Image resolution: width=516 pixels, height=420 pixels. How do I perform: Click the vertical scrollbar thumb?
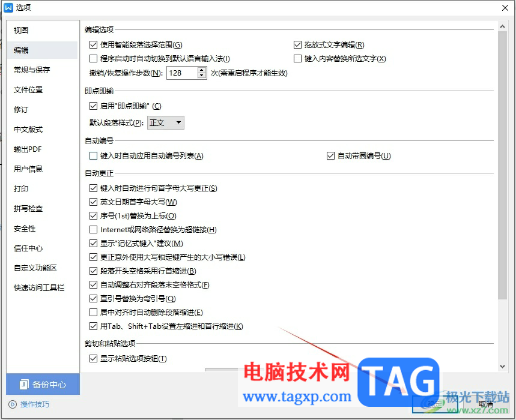502,165
